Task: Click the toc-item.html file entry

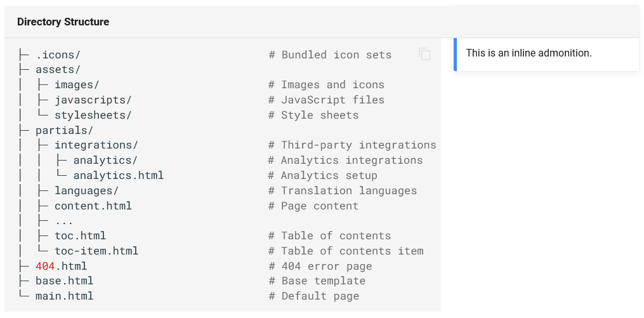Action: point(96,251)
